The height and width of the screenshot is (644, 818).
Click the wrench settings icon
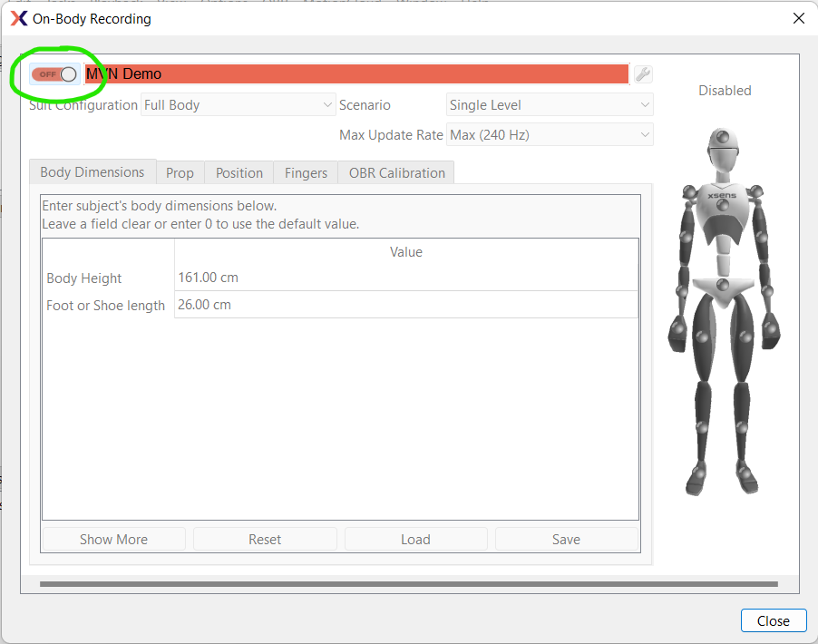tap(643, 74)
